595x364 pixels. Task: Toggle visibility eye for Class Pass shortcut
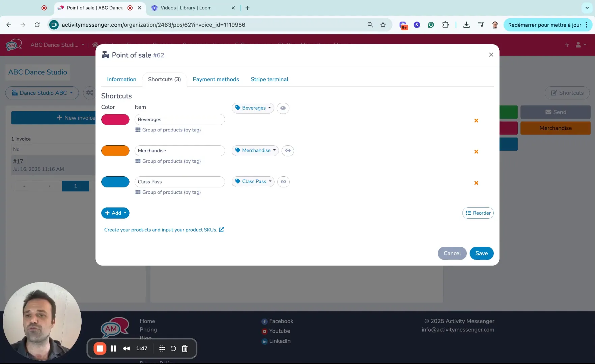click(x=283, y=182)
